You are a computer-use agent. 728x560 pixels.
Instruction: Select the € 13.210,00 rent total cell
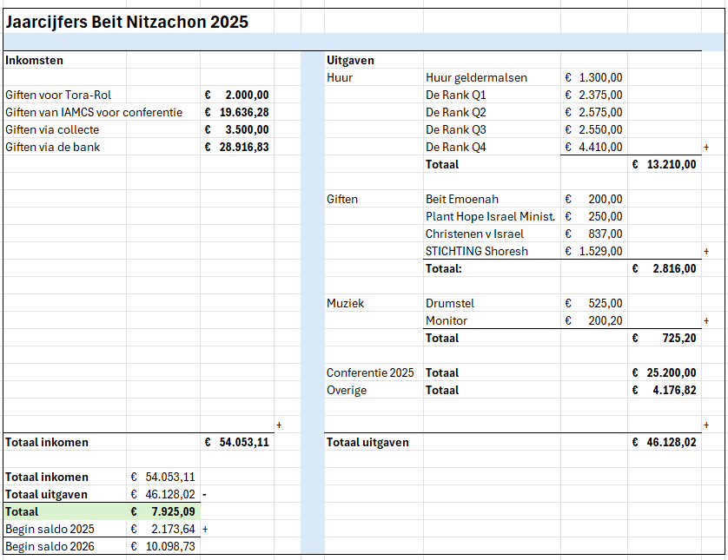click(664, 164)
